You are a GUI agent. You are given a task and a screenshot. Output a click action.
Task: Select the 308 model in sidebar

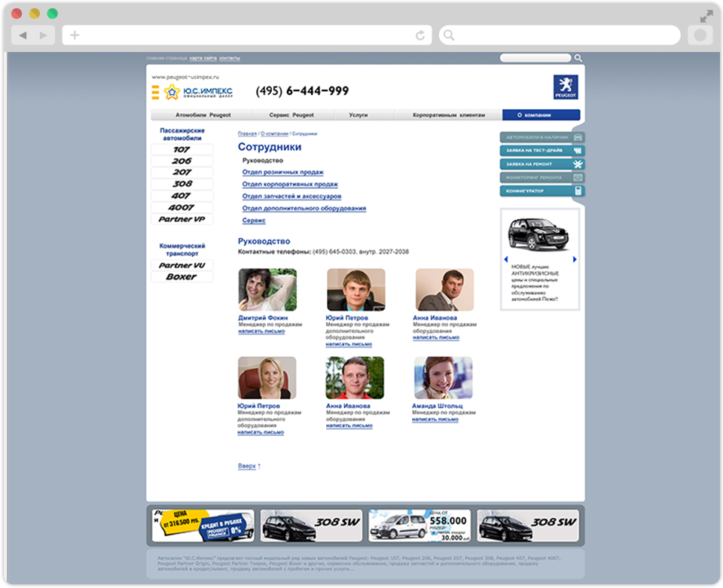click(182, 184)
